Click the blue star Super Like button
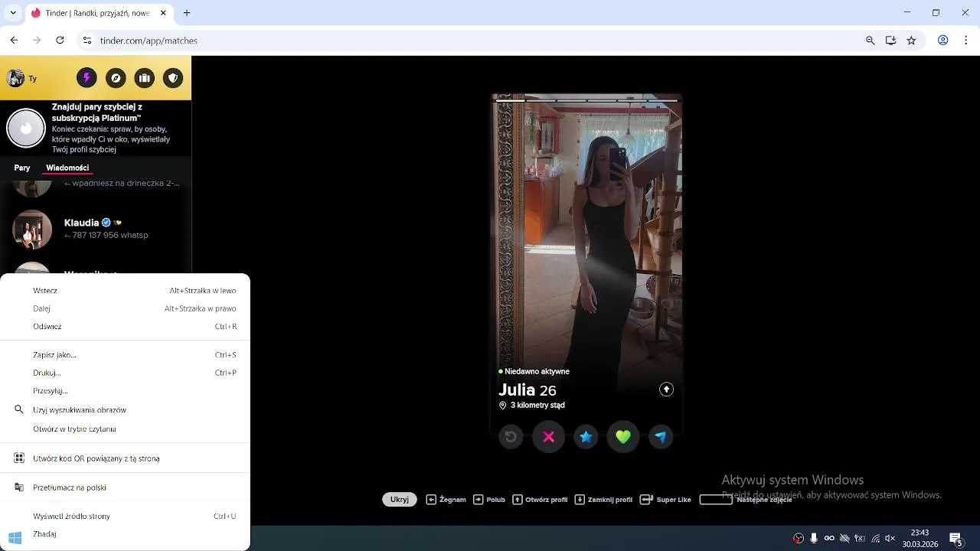The image size is (980, 551). (x=586, y=437)
